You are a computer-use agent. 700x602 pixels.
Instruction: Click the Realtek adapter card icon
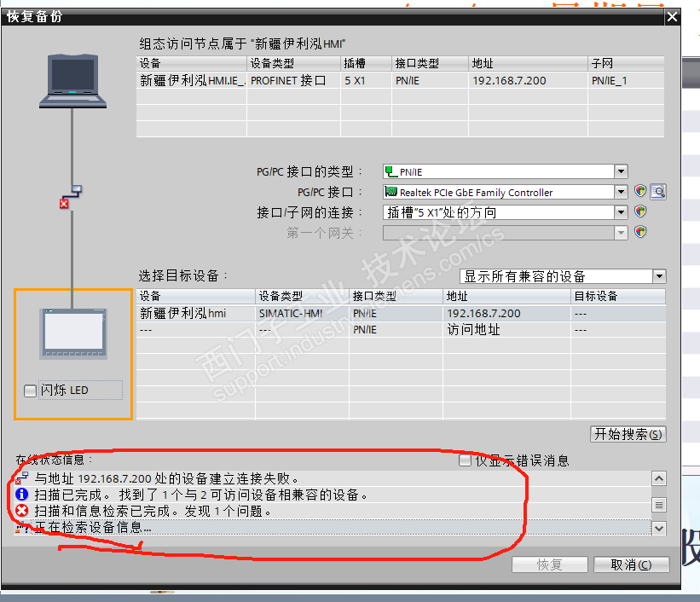click(391, 192)
